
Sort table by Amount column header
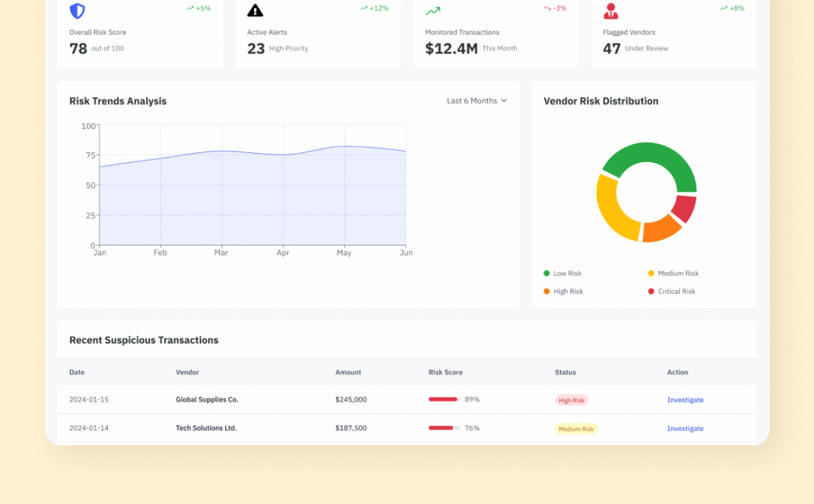click(348, 373)
